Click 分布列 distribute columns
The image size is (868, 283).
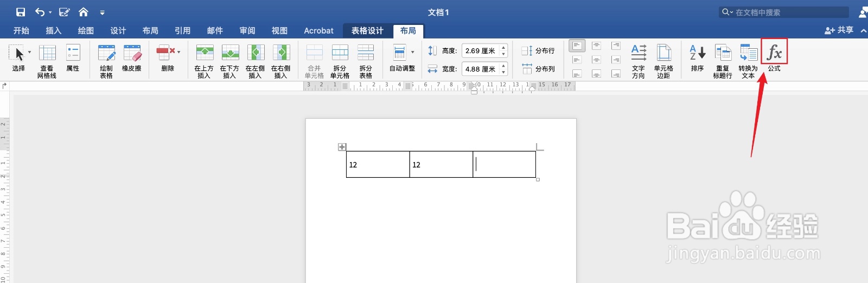pyautogui.click(x=538, y=69)
